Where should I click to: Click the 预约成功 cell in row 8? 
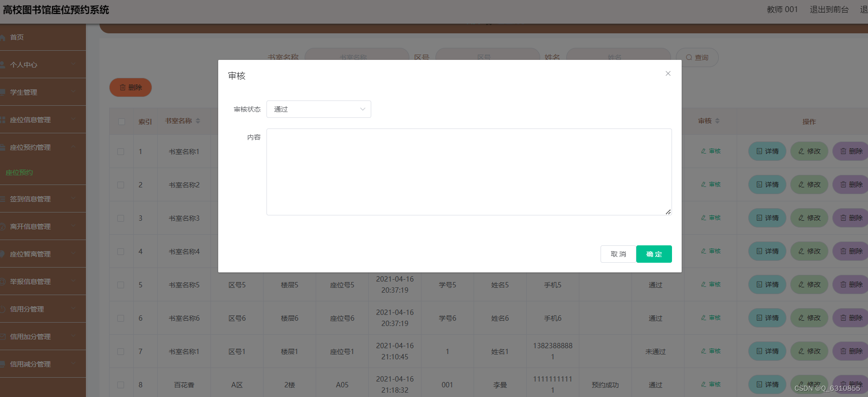(605, 385)
